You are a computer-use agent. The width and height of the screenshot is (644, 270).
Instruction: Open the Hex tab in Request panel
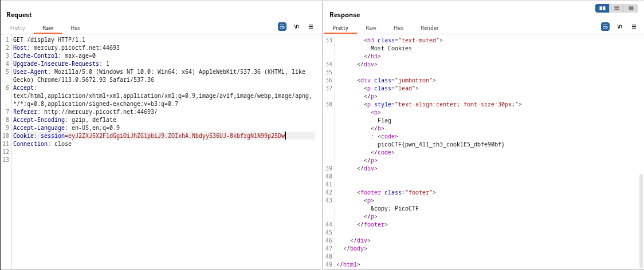[75, 27]
